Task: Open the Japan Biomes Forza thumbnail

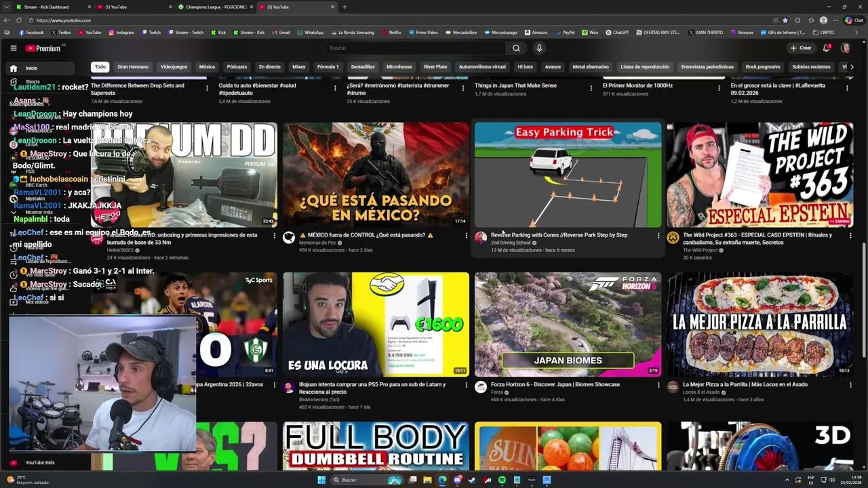Action: [568, 325]
